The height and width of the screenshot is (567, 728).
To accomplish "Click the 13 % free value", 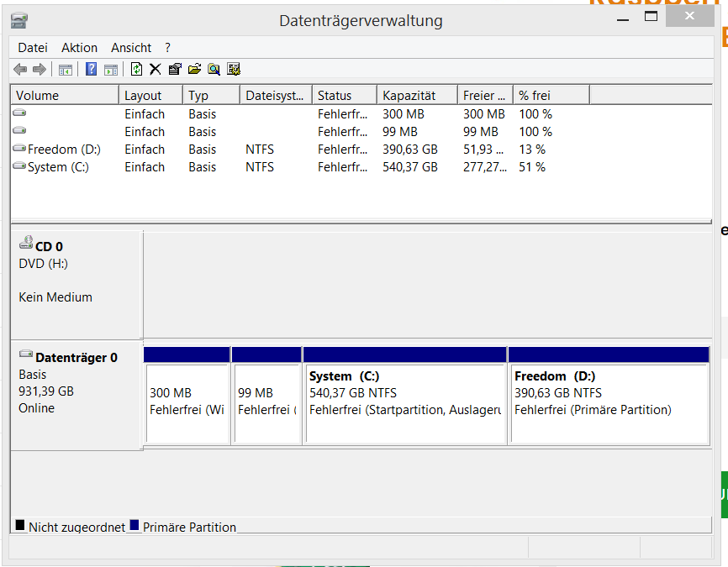I will coord(532,150).
